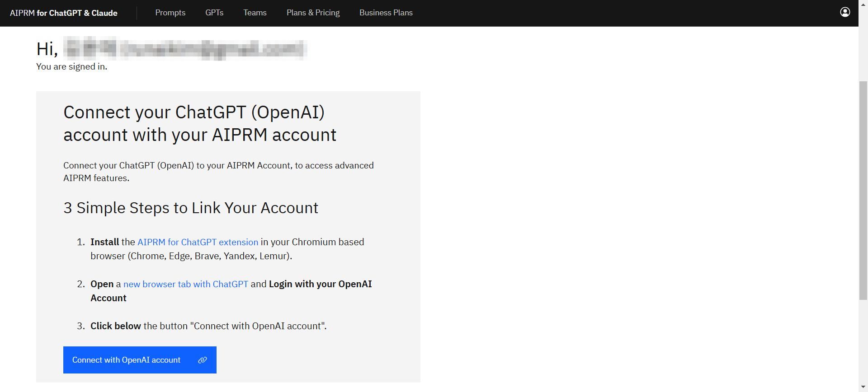Follow the AIPRM for ChatGPT extension link
This screenshot has height=392, width=868.
pyautogui.click(x=198, y=242)
